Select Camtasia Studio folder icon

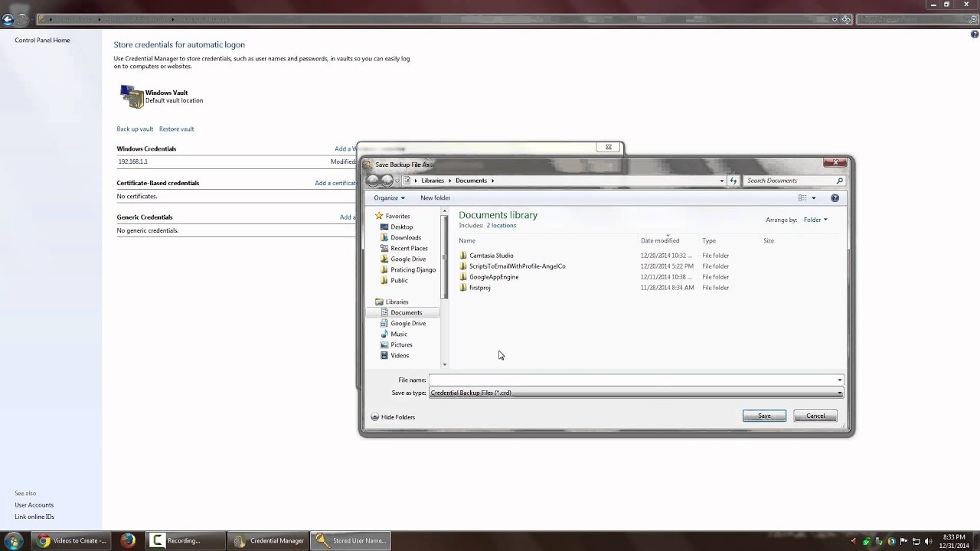463,256
